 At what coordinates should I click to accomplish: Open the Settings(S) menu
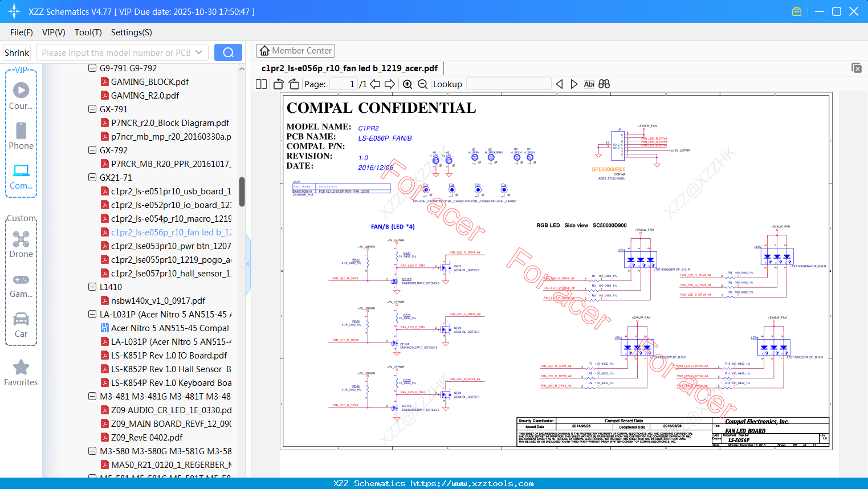[x=132, y=32]
